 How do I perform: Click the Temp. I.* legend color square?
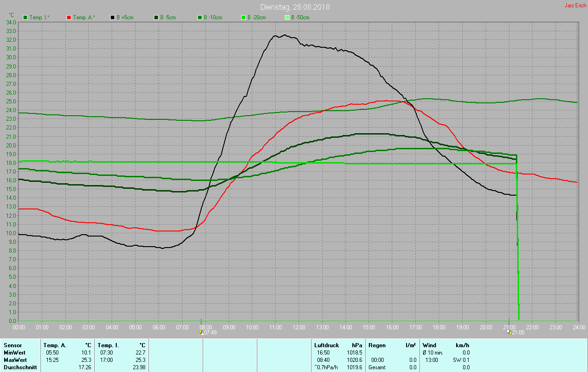25,17
